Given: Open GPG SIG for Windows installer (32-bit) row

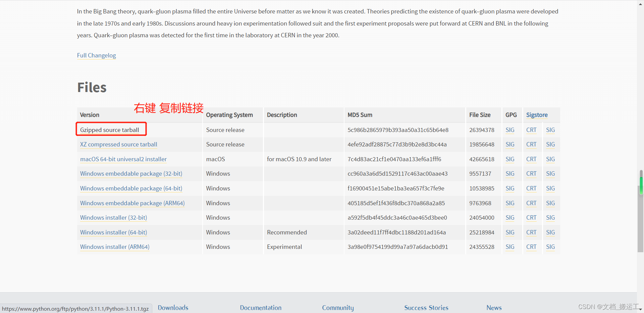Looking at the screenshot, I should tap(510, 218).
